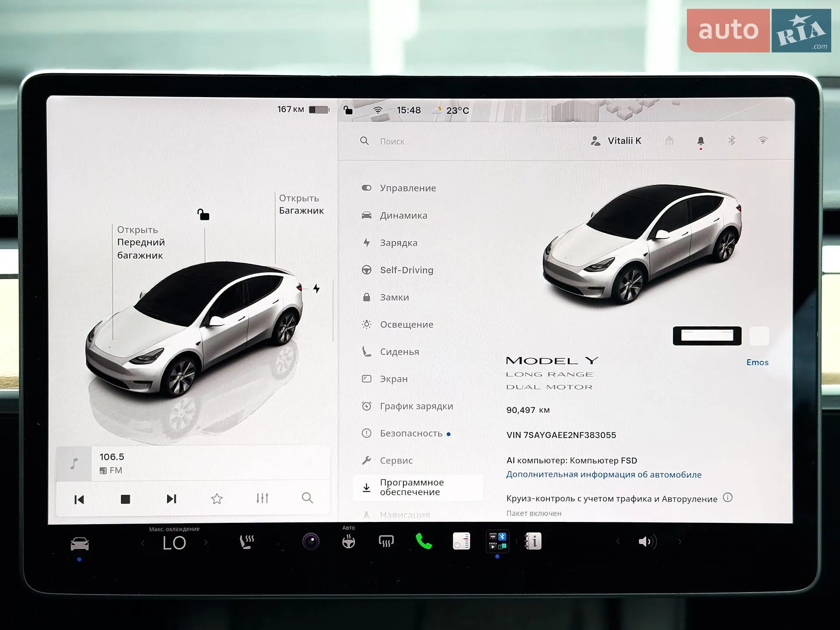Search media with magnifier icon
Viewport: 840px width, 630px height.
coord(308,498)
